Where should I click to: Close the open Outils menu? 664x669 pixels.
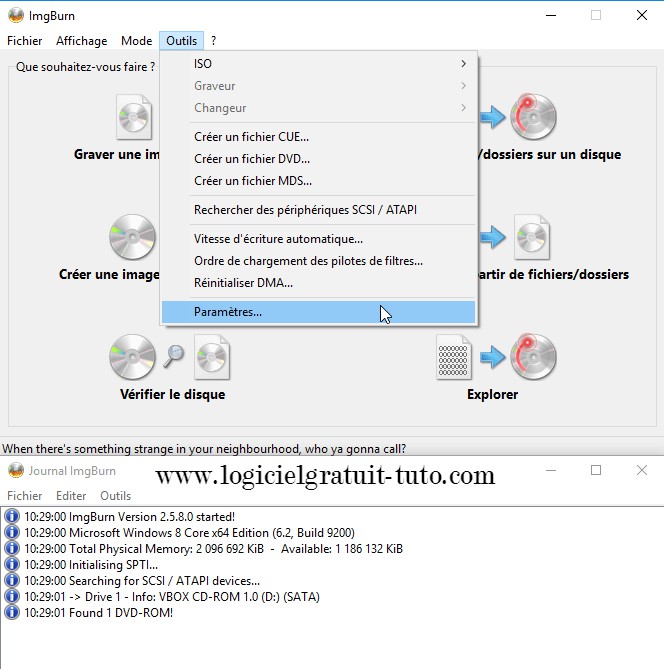coord(181,41)
